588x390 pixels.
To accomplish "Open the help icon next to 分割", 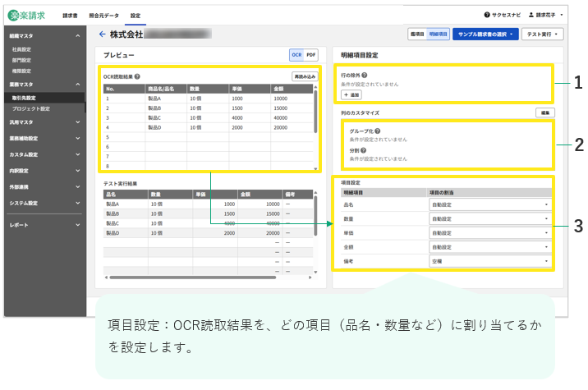I will pos(363,150).
